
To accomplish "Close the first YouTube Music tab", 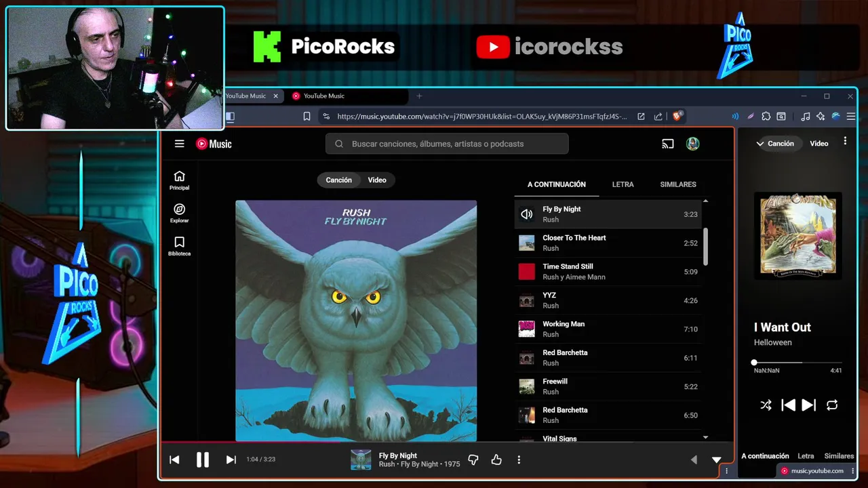I will [x=275, y=96].
